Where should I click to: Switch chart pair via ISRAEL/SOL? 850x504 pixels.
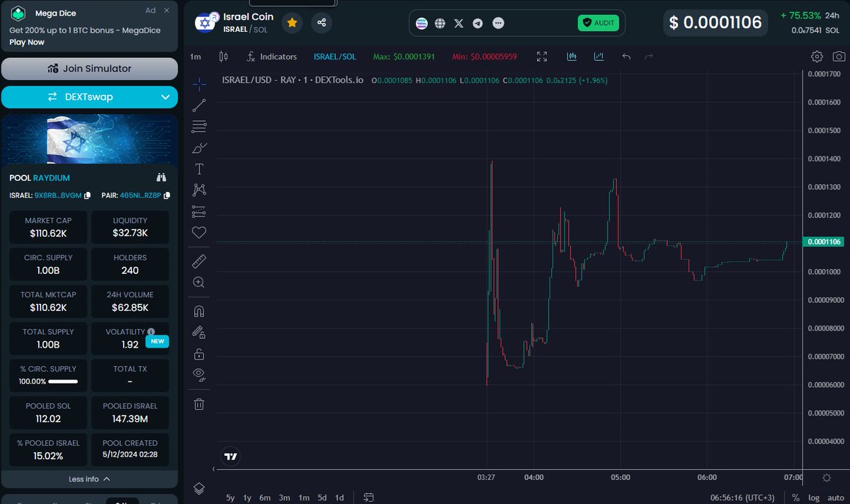335,57
